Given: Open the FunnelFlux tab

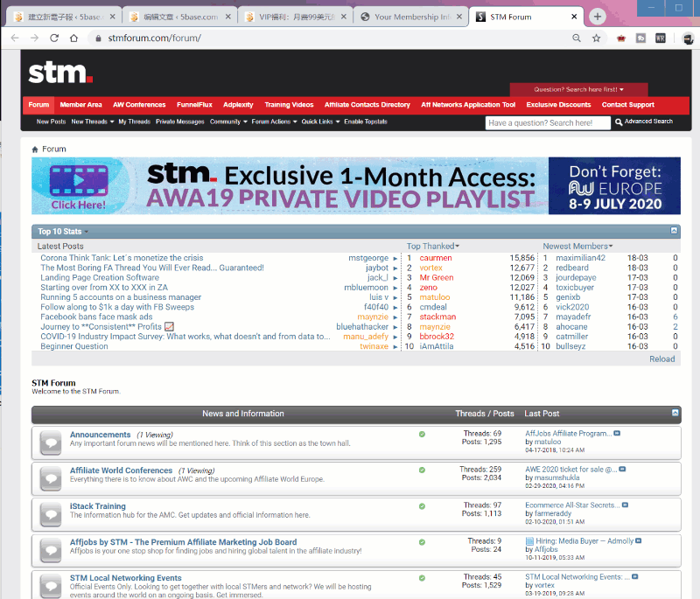Looking at the screenshot, I should point(194,105).
